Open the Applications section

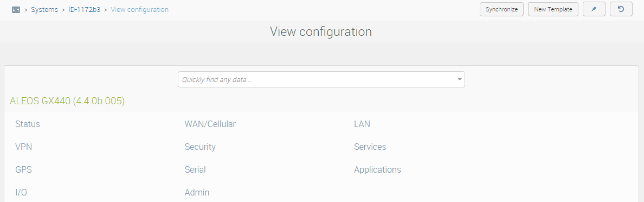tap(377, 169)
